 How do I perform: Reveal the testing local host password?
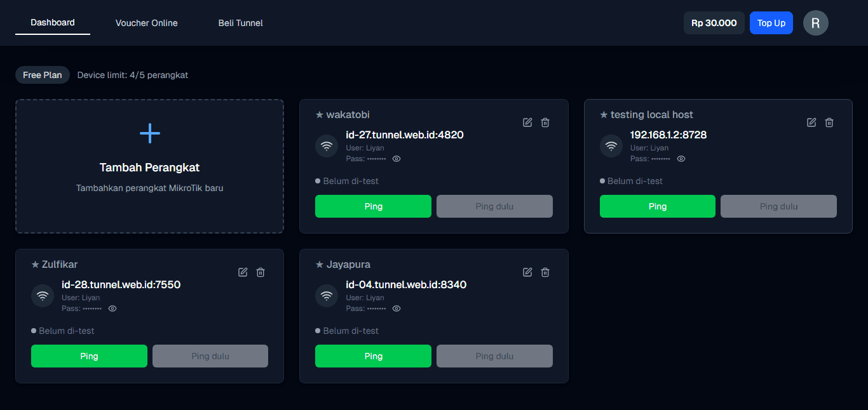click(x=681, y=159)
